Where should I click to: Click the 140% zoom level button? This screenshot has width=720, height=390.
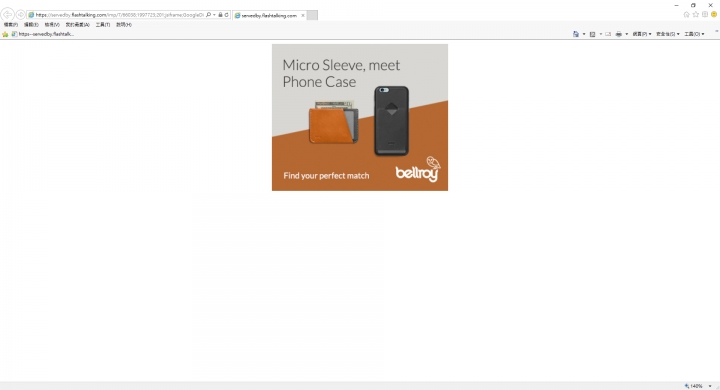694,386
